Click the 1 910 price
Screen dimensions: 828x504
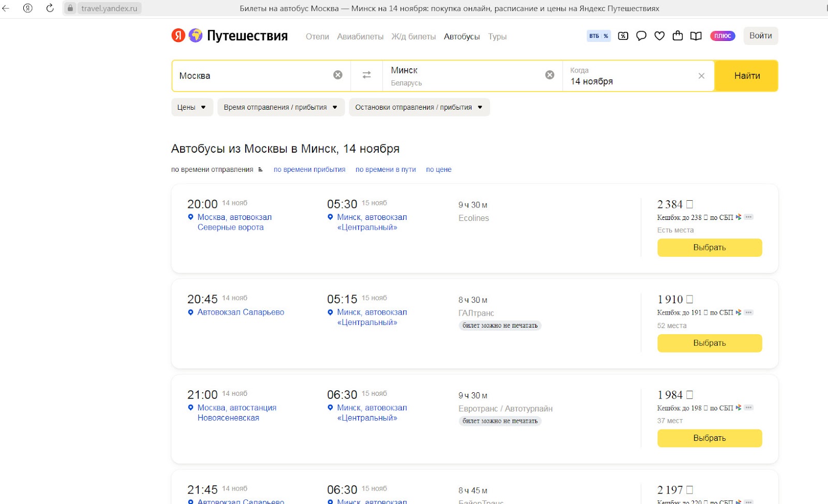click(x=675, y=299)
